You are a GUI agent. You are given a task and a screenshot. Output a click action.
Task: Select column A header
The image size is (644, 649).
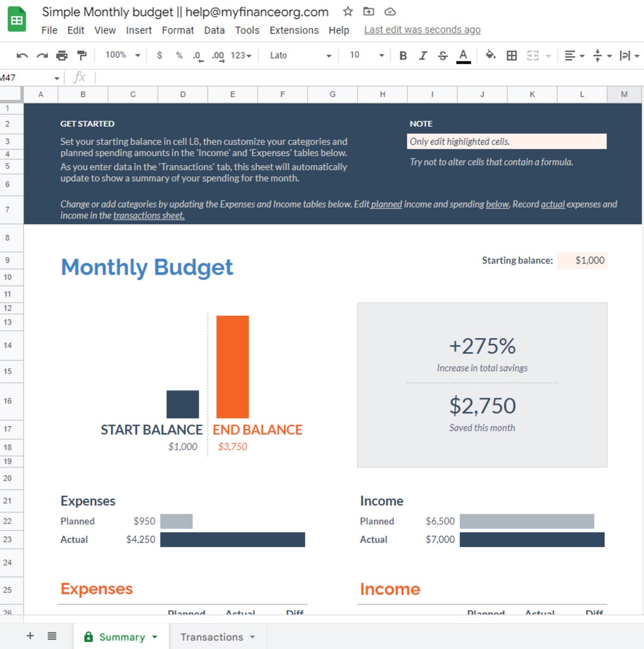click(x=41, y=94)
